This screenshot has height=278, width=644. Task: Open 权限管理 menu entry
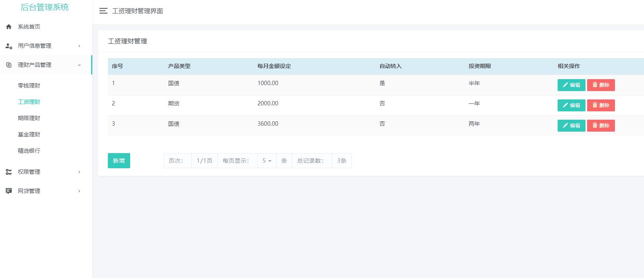29,172
